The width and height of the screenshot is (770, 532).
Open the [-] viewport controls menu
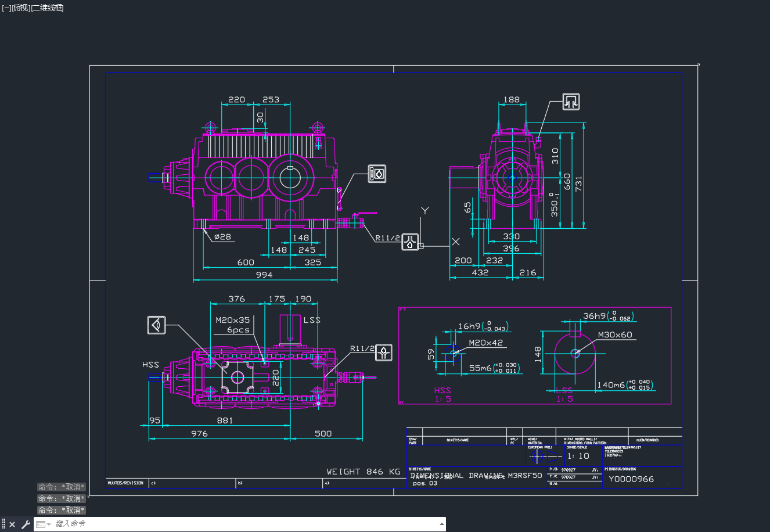coord(6,8)
